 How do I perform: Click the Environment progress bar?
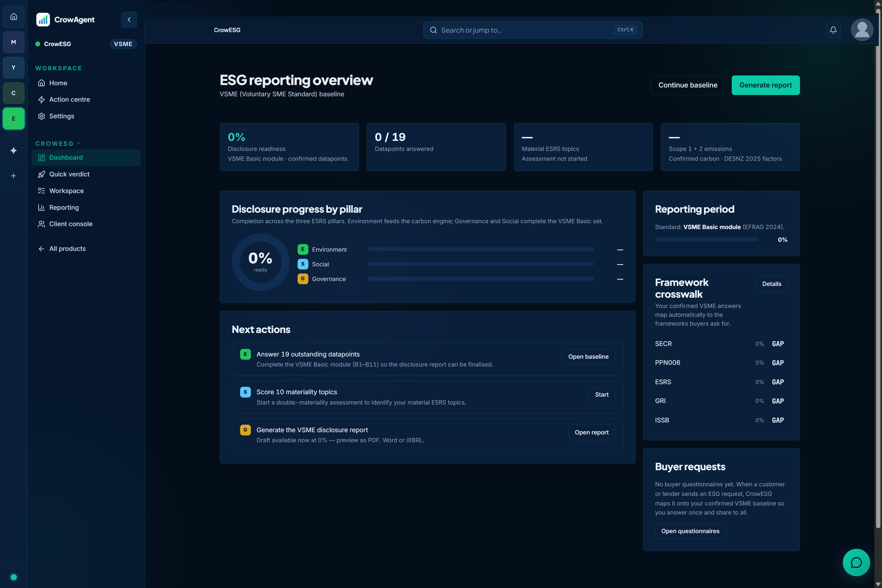pos(481,250)
